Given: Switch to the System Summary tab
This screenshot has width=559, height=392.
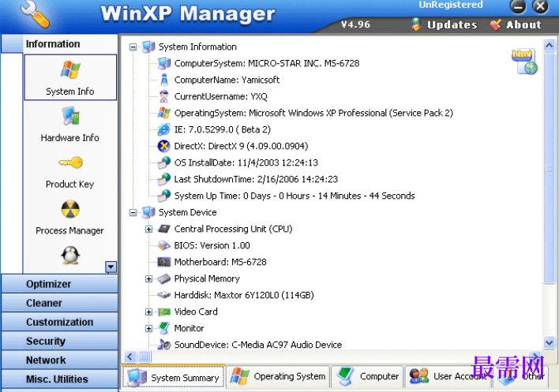Looking at the screenshot, I should (174, 377).
